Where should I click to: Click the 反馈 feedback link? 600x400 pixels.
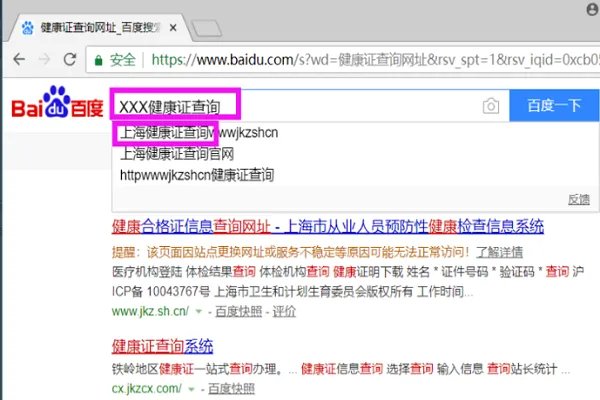tap(579, 199)
